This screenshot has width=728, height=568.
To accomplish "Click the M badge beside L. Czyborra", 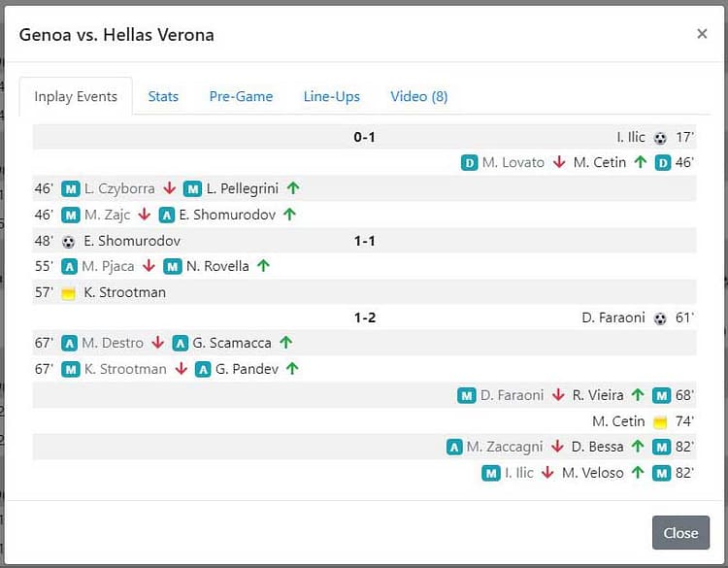I will 71,189.
